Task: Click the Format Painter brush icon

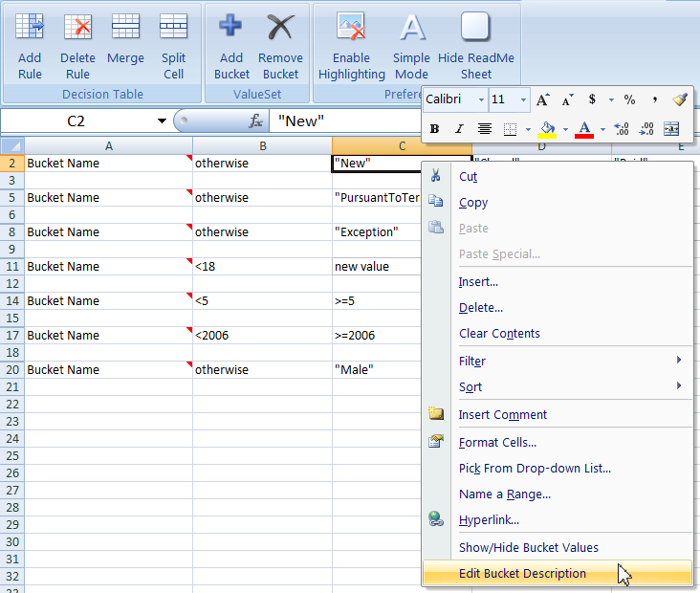Action: (x=680, y=99)
